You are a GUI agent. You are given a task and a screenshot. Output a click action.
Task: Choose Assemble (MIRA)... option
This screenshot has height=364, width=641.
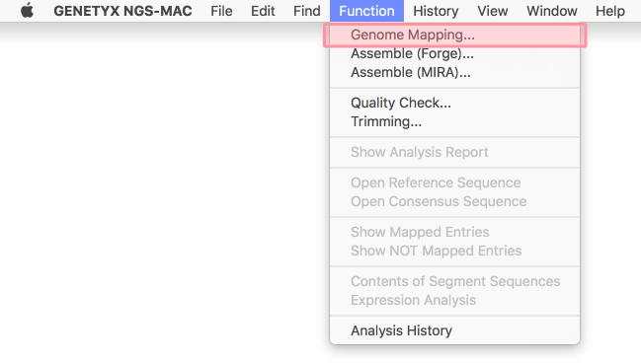(x=454, y=73)
